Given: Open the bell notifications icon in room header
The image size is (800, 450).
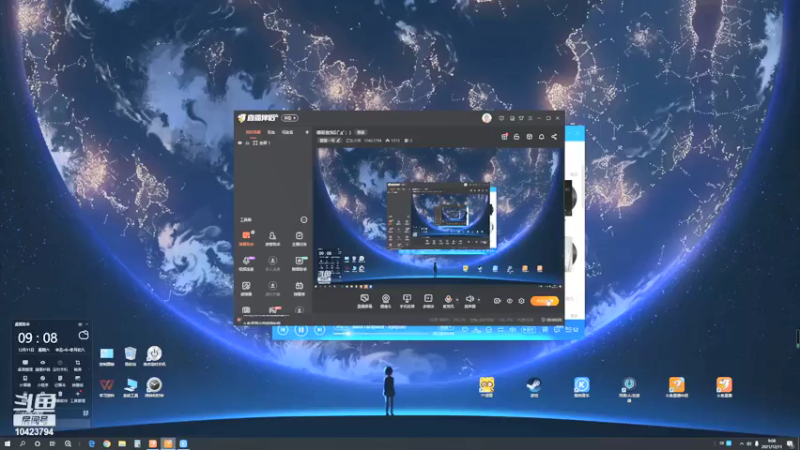Looking at the screenshot, I should [x=541, y=137].
